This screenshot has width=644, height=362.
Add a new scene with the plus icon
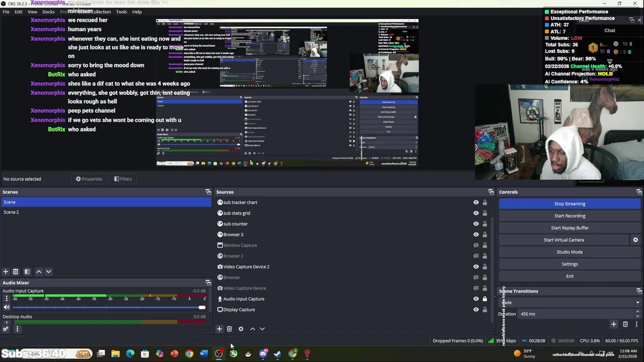[6, 271]
